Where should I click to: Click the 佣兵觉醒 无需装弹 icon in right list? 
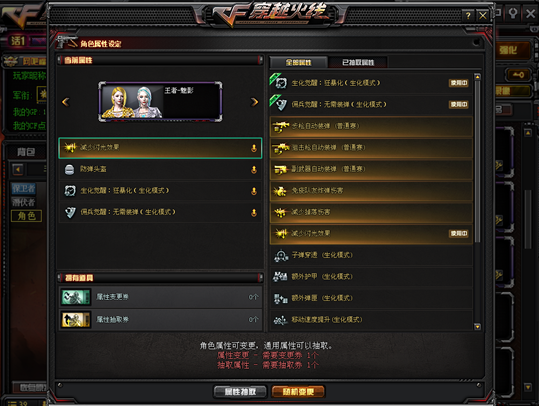point(281,105)
